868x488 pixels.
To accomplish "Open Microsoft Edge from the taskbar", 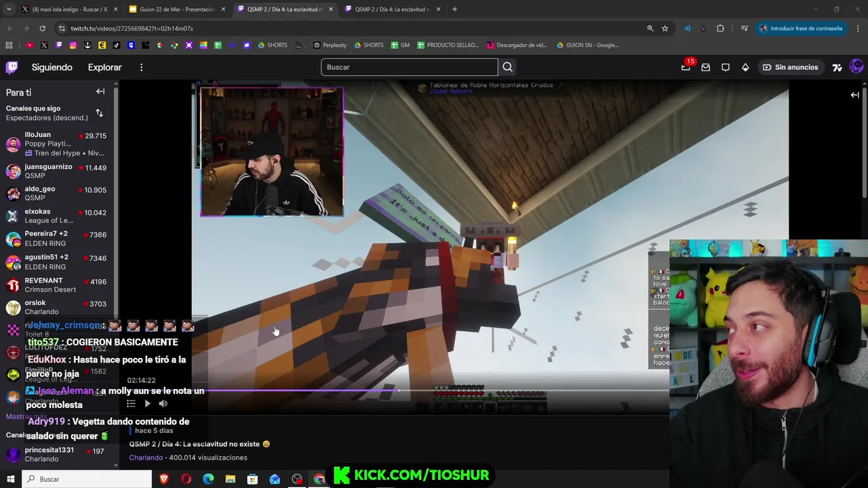I will 208,479.
